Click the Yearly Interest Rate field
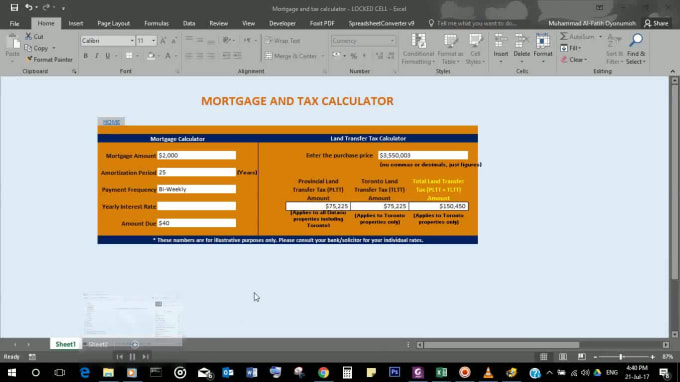 (x=196, y=206)
